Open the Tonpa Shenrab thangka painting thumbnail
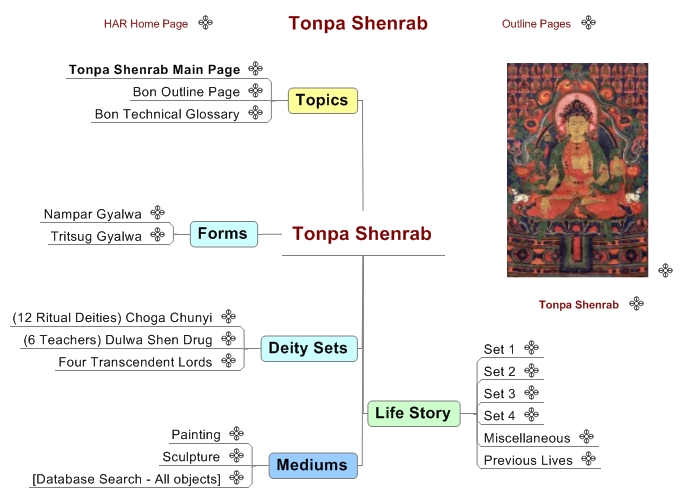Screen dimensions: 687x497 [x=577, y=170]
